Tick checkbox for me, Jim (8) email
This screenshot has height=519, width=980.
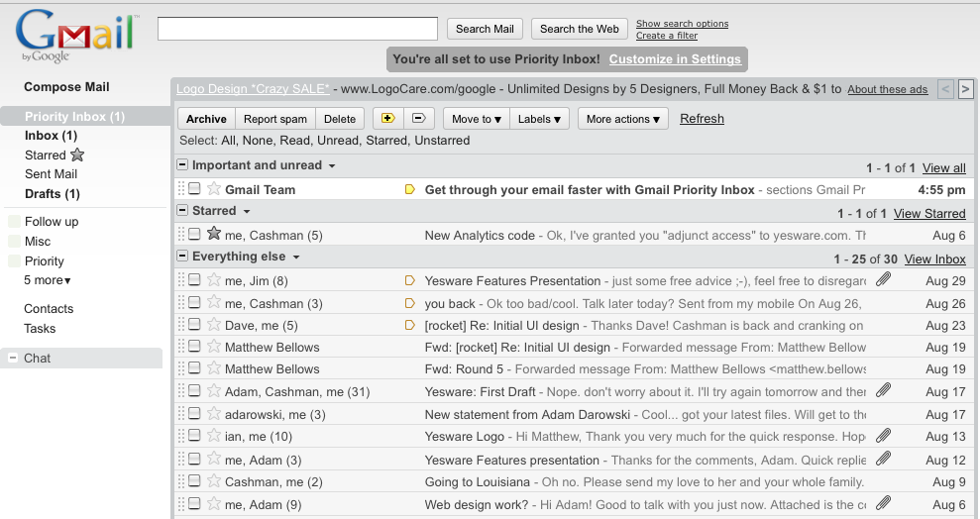(x=194, y=279)
